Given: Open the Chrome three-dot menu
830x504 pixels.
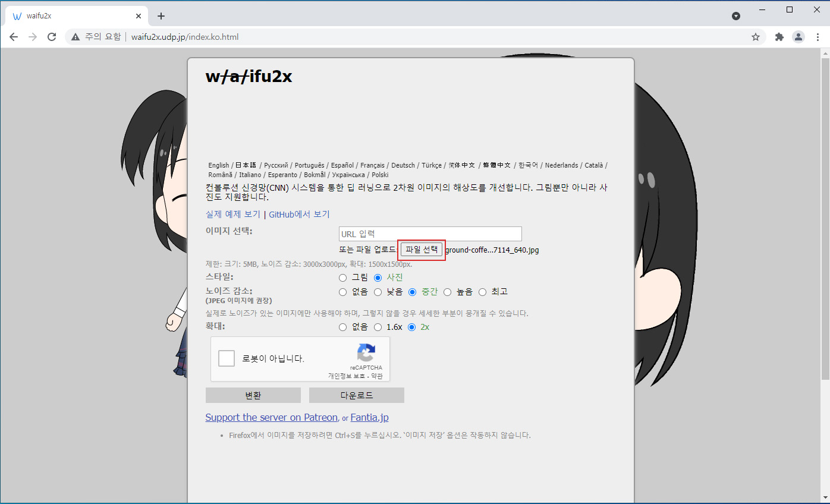Looking at the screenshot, I should pyautogui.click(x=818, y=37).
